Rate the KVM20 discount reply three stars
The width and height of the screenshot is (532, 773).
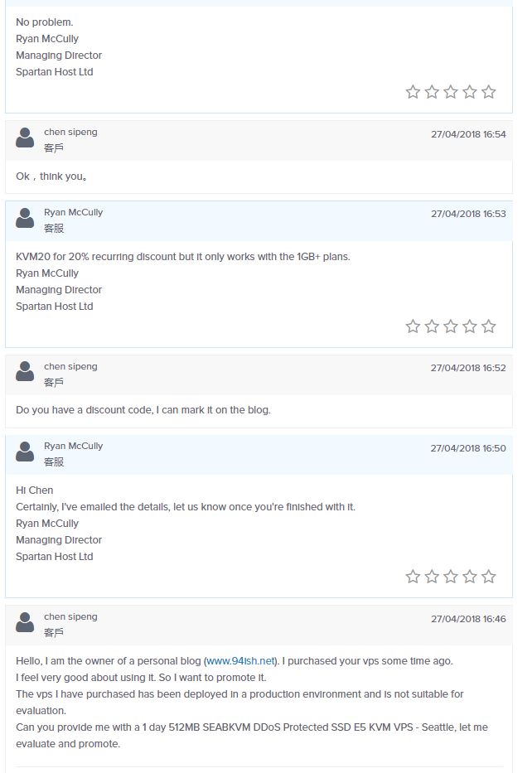(x=451, y=326)
